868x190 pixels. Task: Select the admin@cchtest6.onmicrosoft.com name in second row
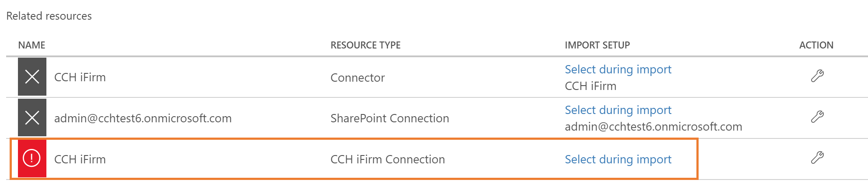click(143, 118)
